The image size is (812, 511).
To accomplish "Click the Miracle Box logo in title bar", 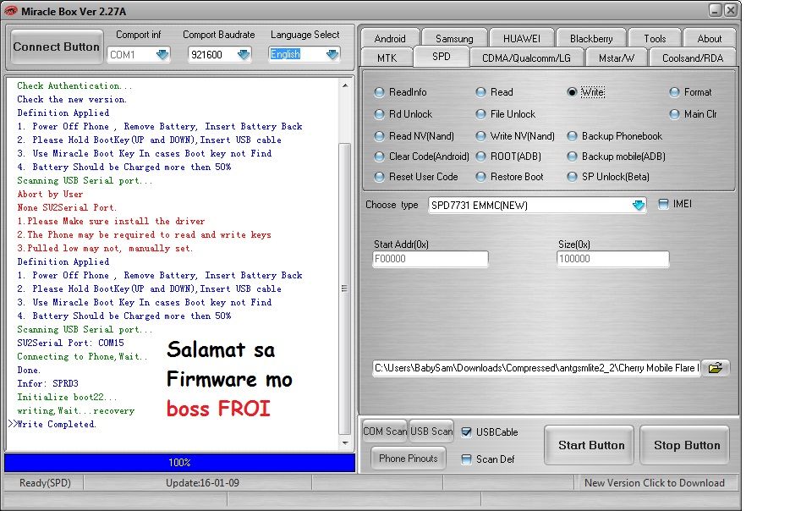I will [11, 9].
